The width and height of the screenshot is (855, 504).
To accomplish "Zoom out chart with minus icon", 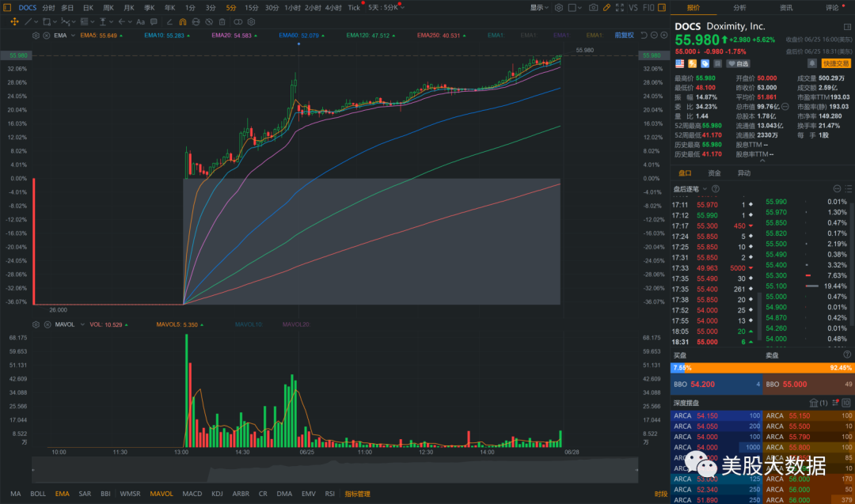I will pyautogui.click(x=654, y=36).
